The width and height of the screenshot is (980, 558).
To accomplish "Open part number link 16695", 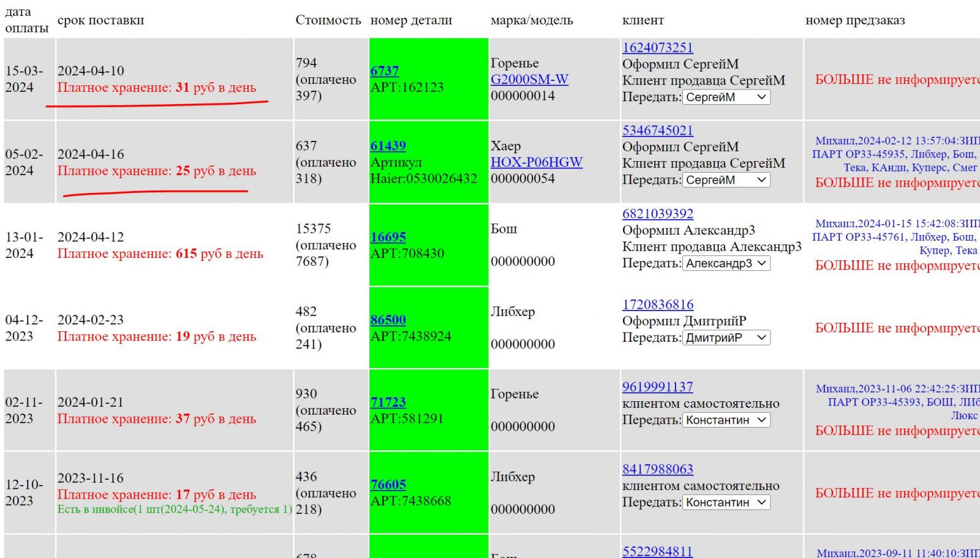I will (388, 237).
